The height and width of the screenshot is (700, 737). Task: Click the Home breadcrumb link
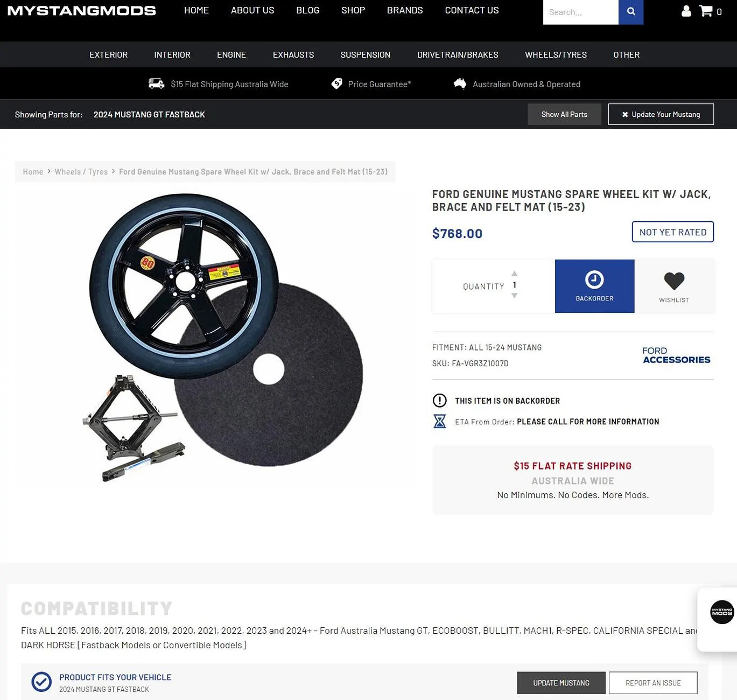pyautogui.click(x=33, y=172)
